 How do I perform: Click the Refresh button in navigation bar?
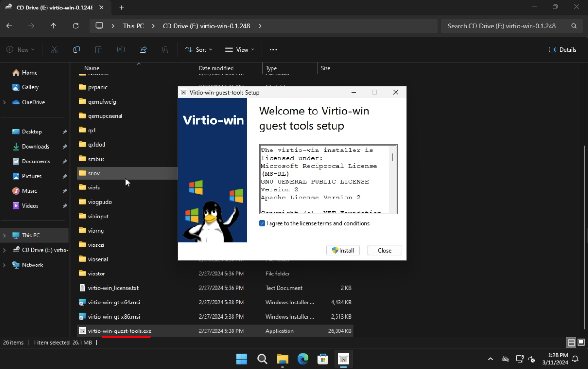[75, 26]
